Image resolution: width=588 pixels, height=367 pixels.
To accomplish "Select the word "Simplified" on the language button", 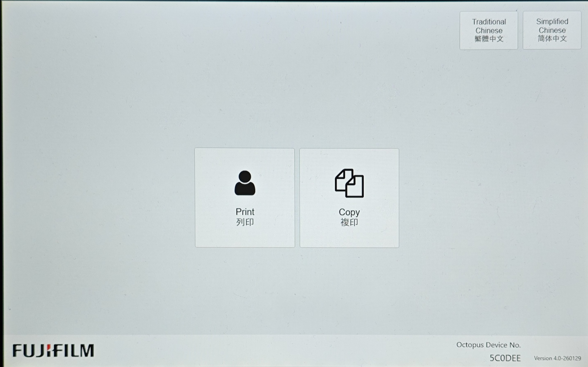I will coord(552,22).
